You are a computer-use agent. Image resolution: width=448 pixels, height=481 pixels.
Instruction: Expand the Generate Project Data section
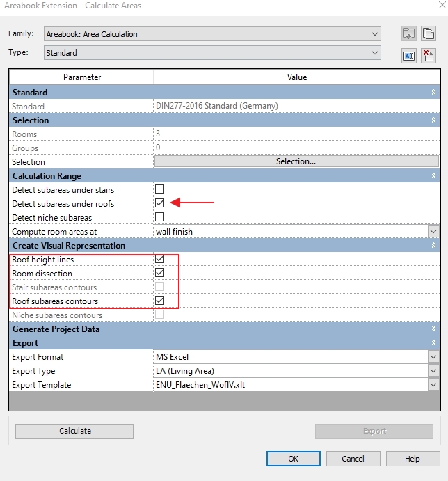(x=433, y=329)
